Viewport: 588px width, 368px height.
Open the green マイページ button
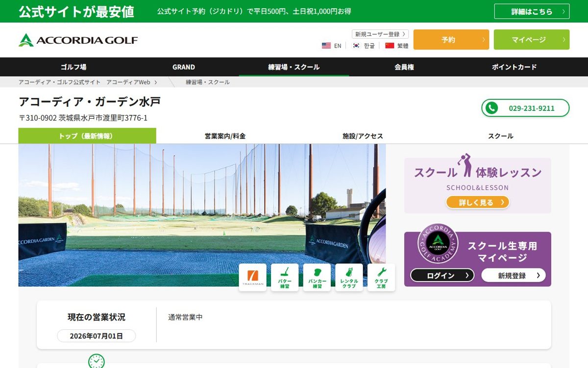pyautogui.click(x=532, y=40)
